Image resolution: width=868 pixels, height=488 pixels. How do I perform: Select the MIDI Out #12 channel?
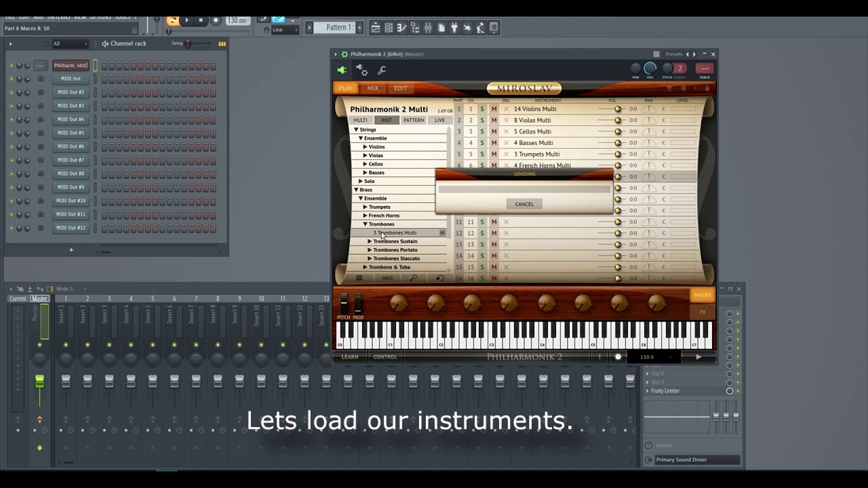(71, 228)
